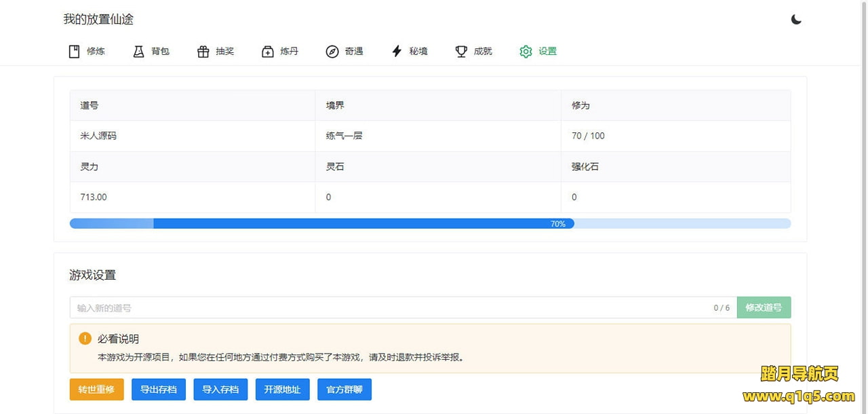Image resolution: width=868 pixels, height=414 pixels.
Task: Click the 奇遇 compass icon
Action: pyautogui.click(x=332, y=52)
